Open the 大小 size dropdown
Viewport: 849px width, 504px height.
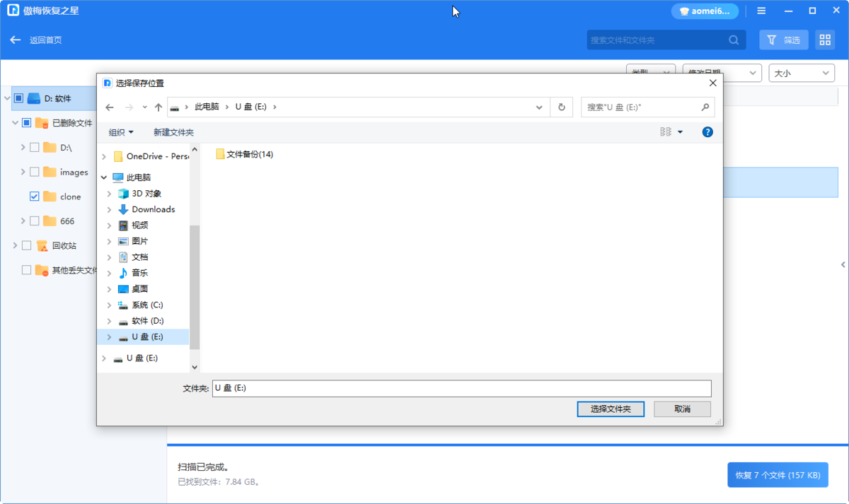click(802, 73)
